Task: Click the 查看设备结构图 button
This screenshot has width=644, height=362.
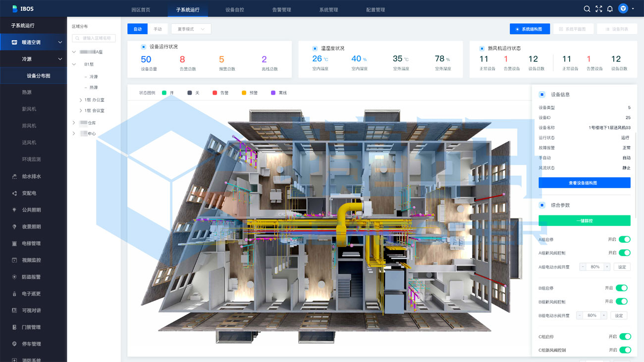Action: point(584,183)
